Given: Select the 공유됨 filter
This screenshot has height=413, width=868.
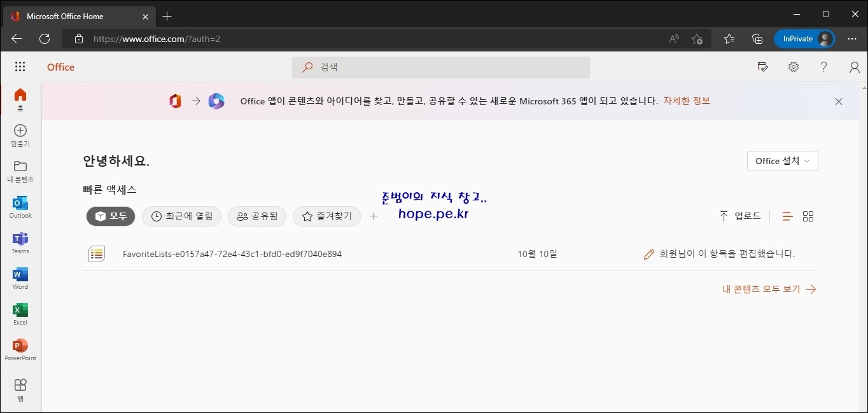Looking at the screenshot, I should pos(257,216).
